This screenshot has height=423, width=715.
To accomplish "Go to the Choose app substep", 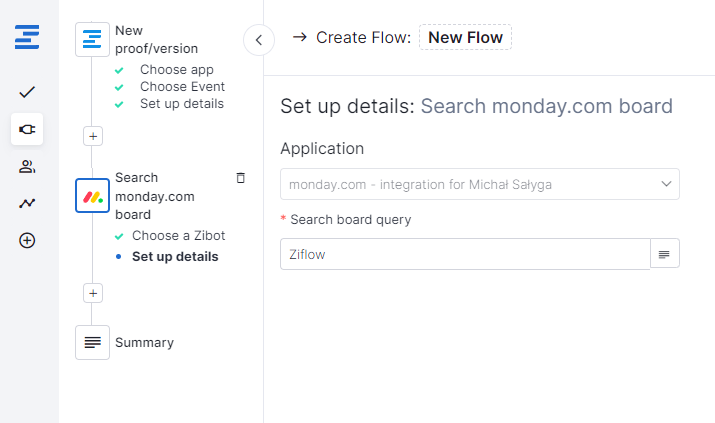I will point(176,70).
